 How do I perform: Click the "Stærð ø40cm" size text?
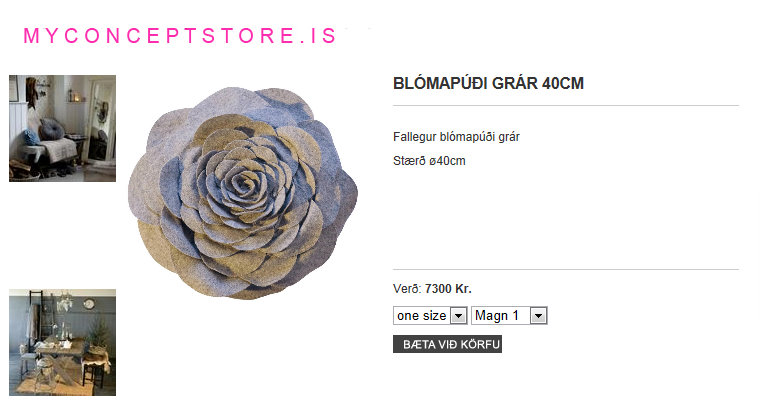tap(429, 161)
